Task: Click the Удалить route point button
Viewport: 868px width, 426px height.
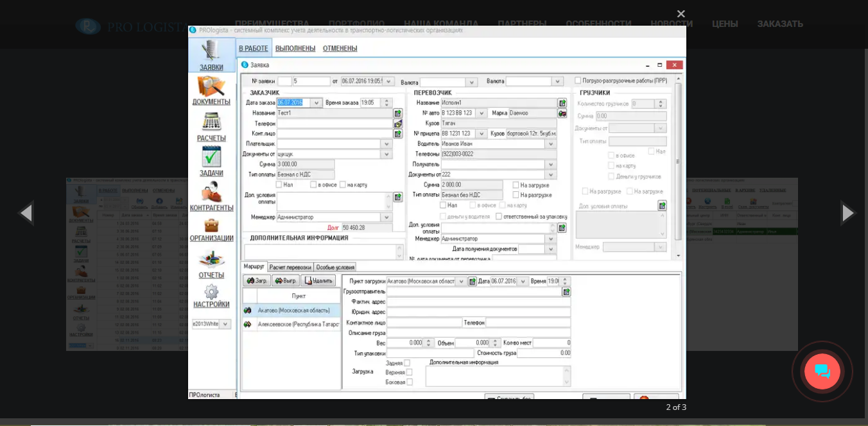Action: [318, 281]
